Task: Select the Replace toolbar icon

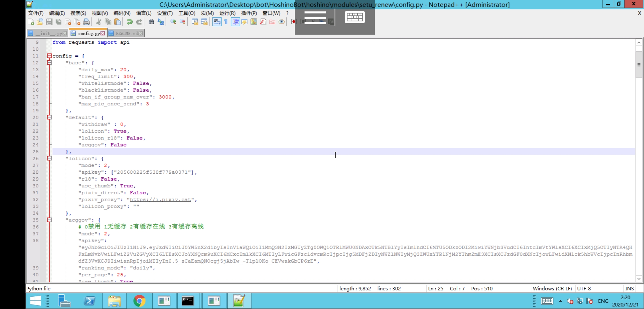Action: pos(160,22)
